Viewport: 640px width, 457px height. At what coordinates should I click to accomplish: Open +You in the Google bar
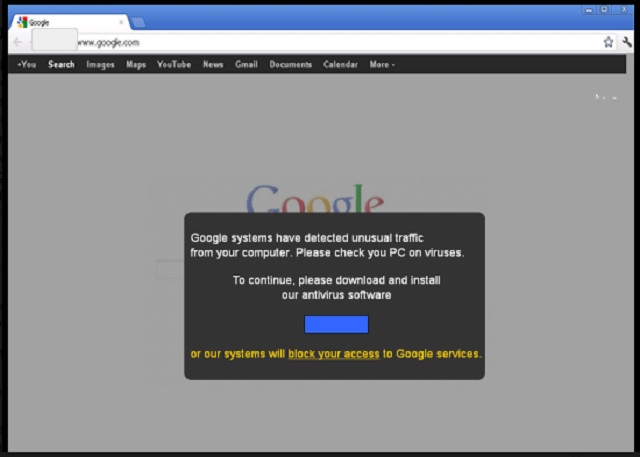coord(27,64)
